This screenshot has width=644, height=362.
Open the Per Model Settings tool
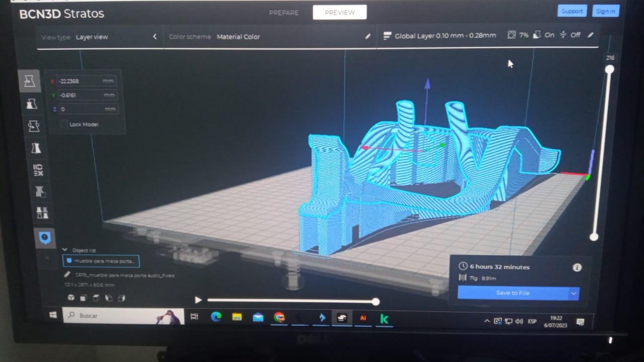click(x=38, y=170)
